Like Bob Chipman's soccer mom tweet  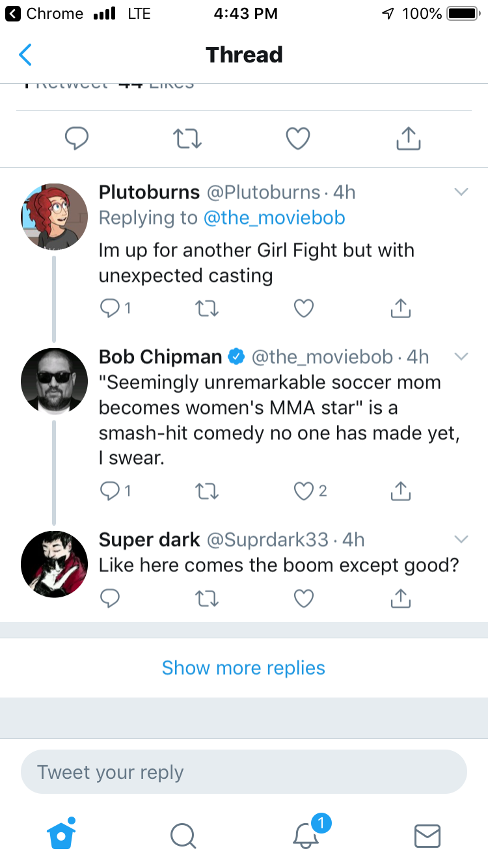click(304, 491)
